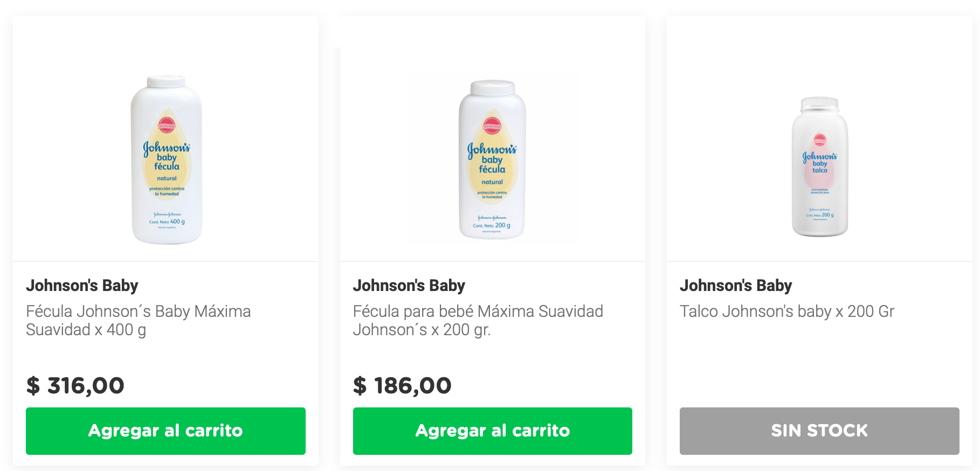The image size is (980, 471).
Task: Click Johnson's Baby brand above the 200 g Fécula
Action: 409,285
